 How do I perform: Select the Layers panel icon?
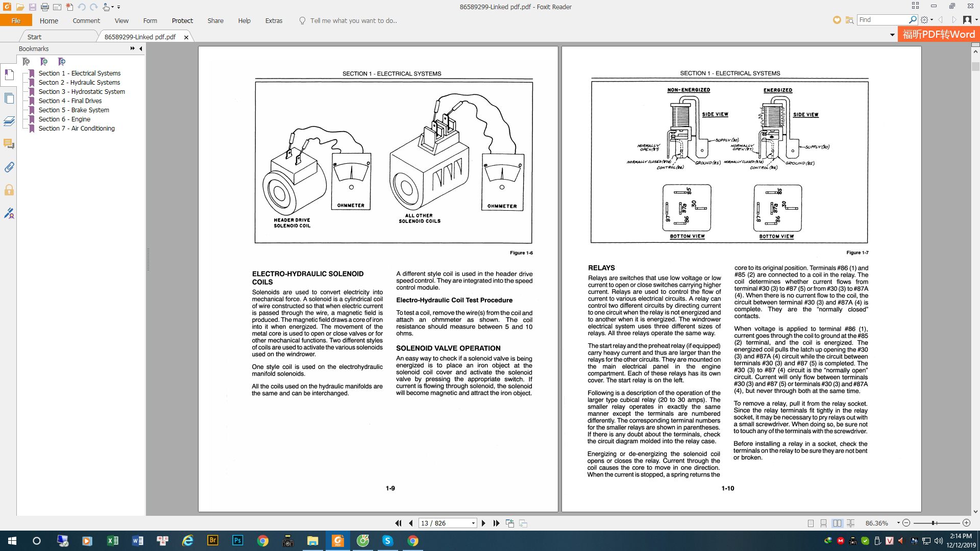tap(9, 121)
